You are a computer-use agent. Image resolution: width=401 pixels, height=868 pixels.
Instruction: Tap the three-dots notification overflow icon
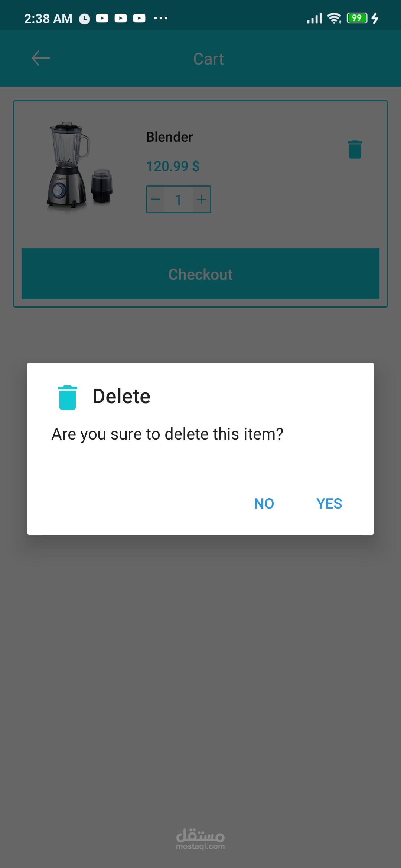pos(161,18)
